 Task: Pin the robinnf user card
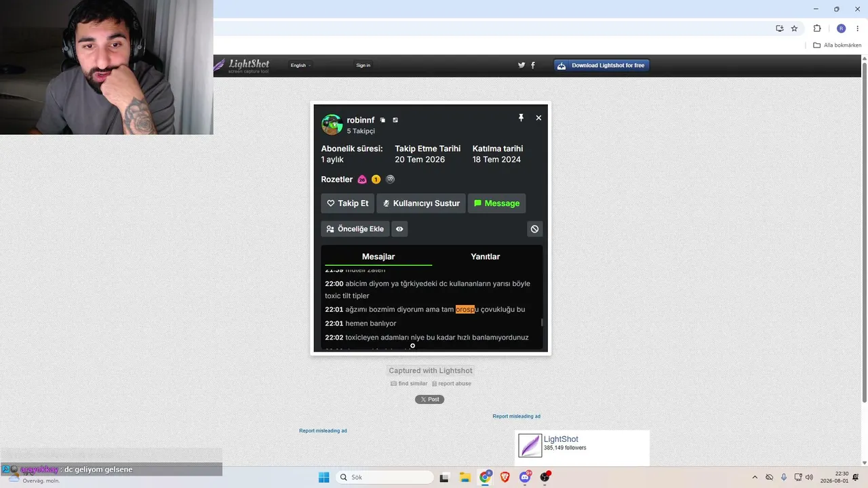click(521, 118)
